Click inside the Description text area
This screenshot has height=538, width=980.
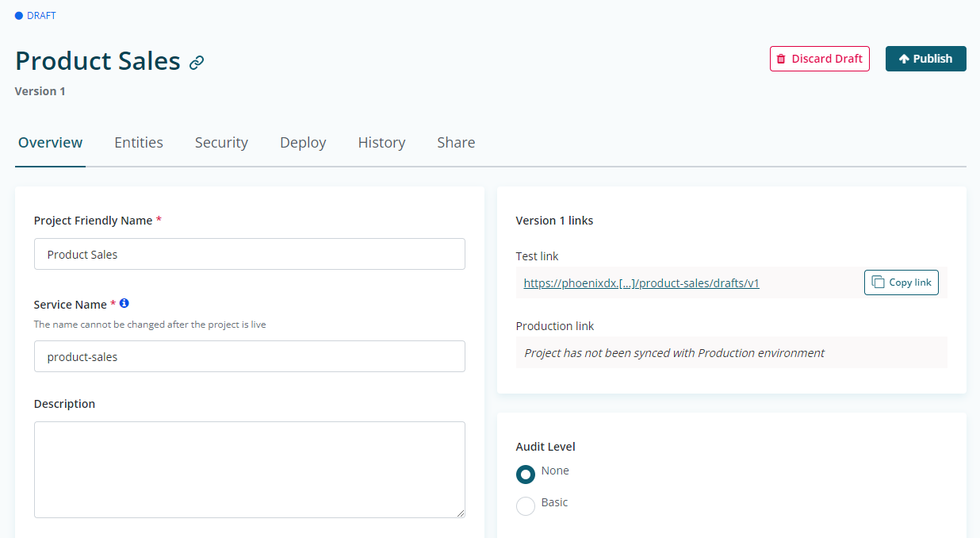(249, 469)
